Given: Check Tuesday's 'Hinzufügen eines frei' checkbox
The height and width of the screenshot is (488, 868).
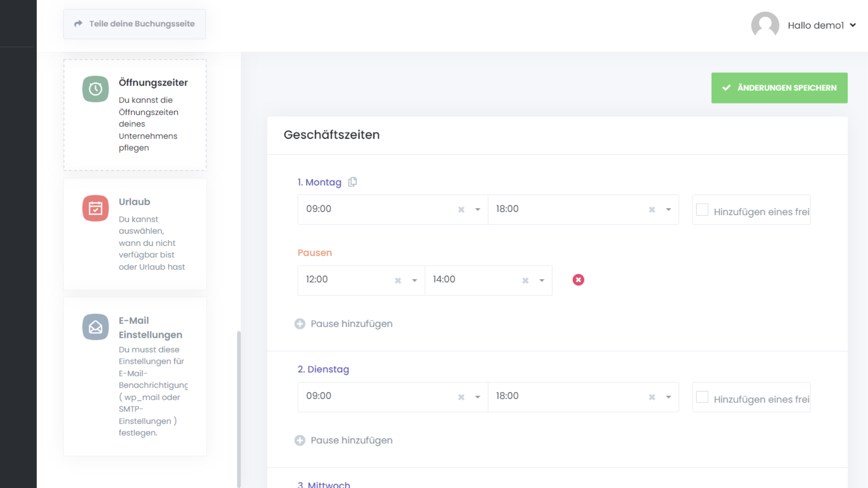Looking at the screenshot, I should pos(702,397).
